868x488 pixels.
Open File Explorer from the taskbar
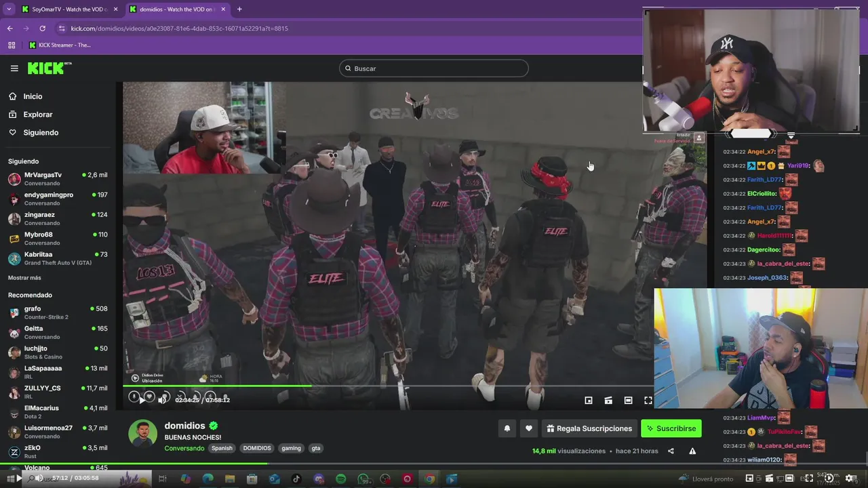[x=230, y=479]
